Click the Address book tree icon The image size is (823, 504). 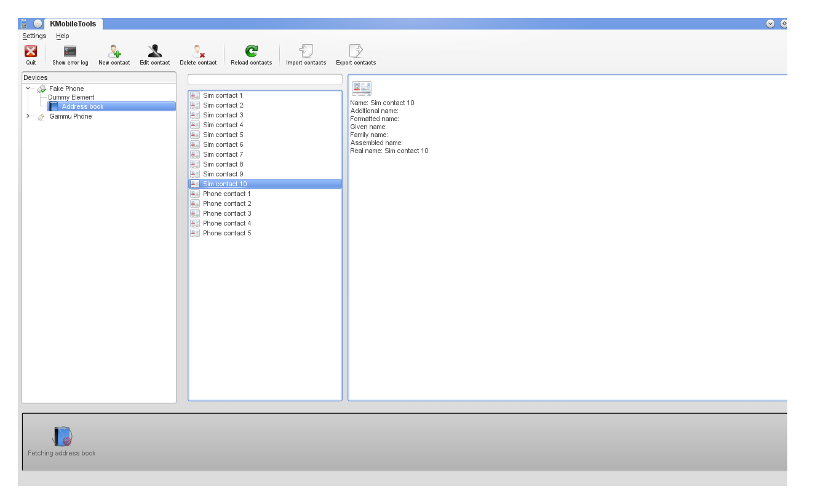coord(54,106)
